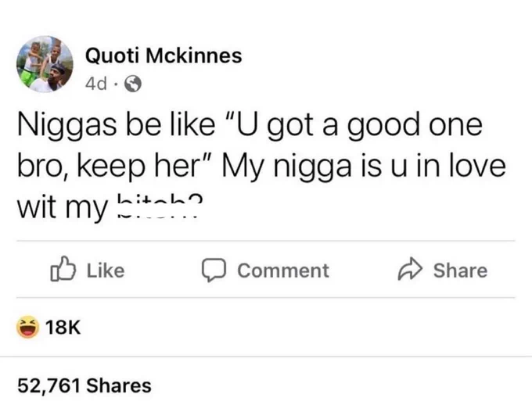Open the Quoti Mckinnes profile picture
The image size is (532, 405).
[x=45, y=66]
